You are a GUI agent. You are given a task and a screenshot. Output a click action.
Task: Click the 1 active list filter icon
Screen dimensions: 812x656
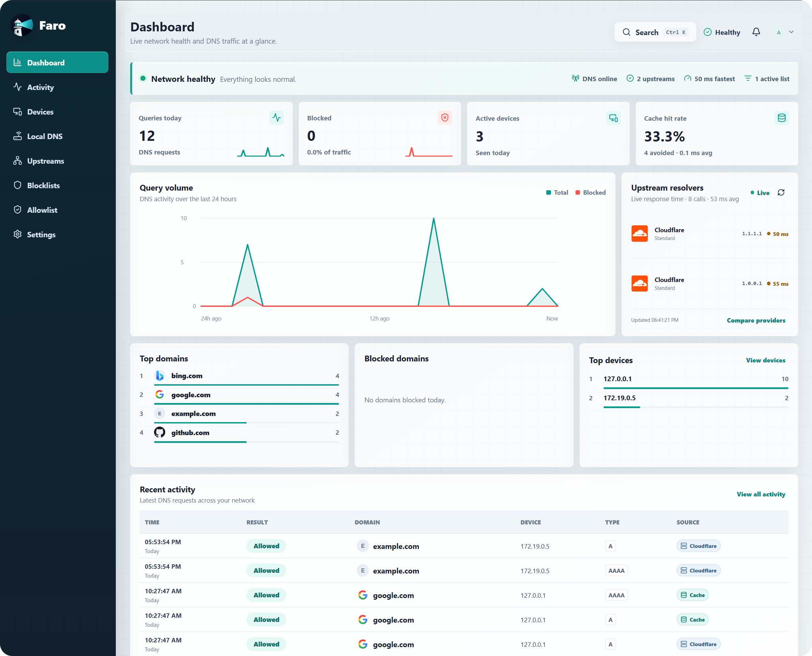[748, 79]
